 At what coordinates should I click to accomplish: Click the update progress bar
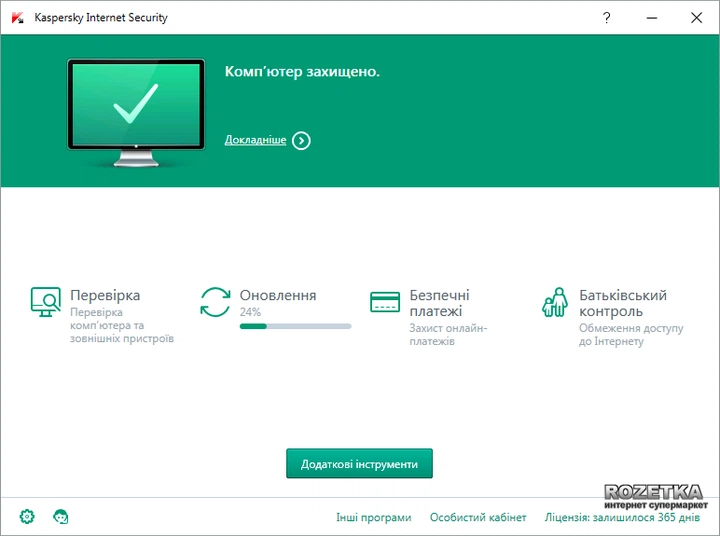point(295,326)
